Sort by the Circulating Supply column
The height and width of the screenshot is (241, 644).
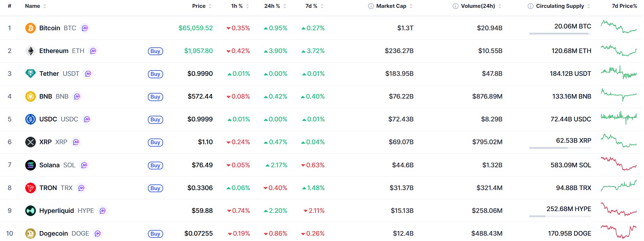563,6
